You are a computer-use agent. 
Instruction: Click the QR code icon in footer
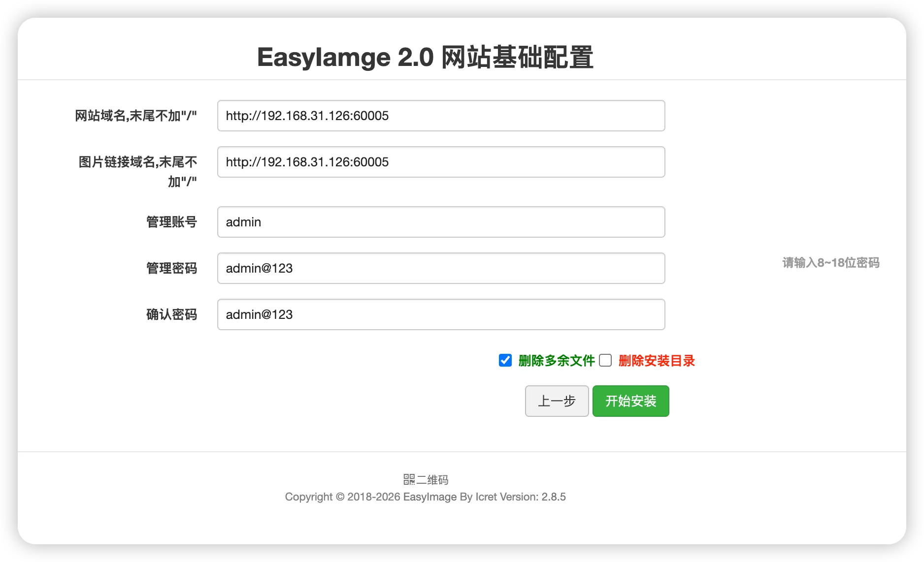point(409,479)
